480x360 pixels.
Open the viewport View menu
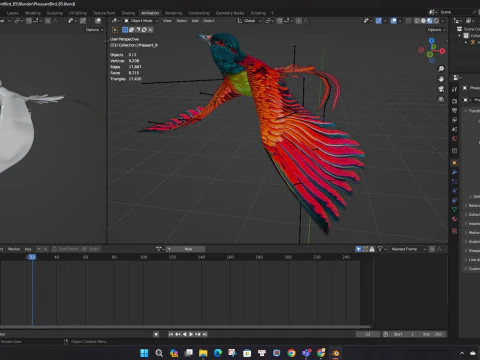[167, 21]
